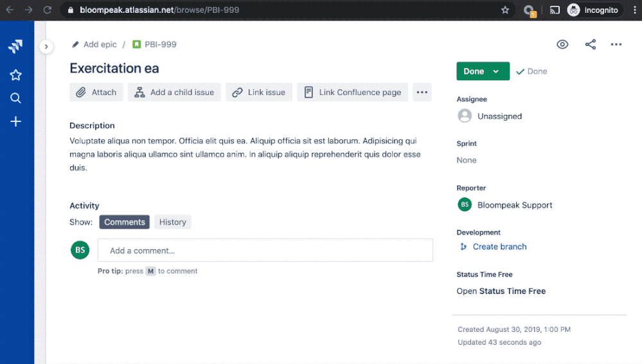Reload the page with the refresh icon
Viewport: 642px width, 364px height.
pyautogui.click(x=48, y=10)
